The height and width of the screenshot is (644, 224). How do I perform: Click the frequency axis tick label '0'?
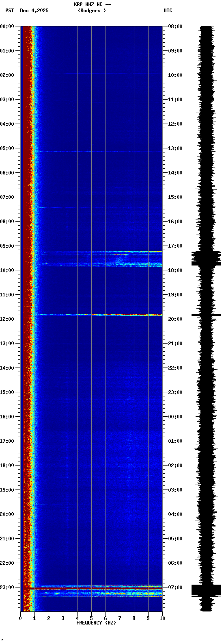pyautogui.click(x=20, y=618)
